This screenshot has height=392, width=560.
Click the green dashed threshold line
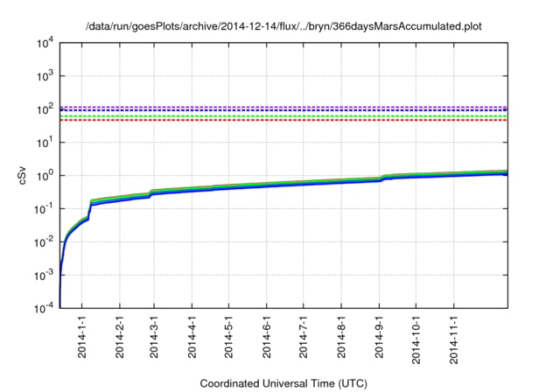283,116
